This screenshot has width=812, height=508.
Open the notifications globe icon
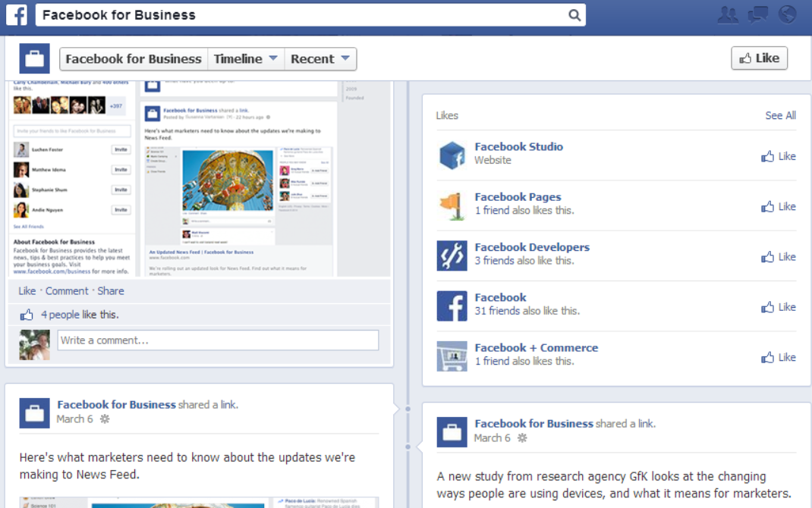tap(788, 14)
